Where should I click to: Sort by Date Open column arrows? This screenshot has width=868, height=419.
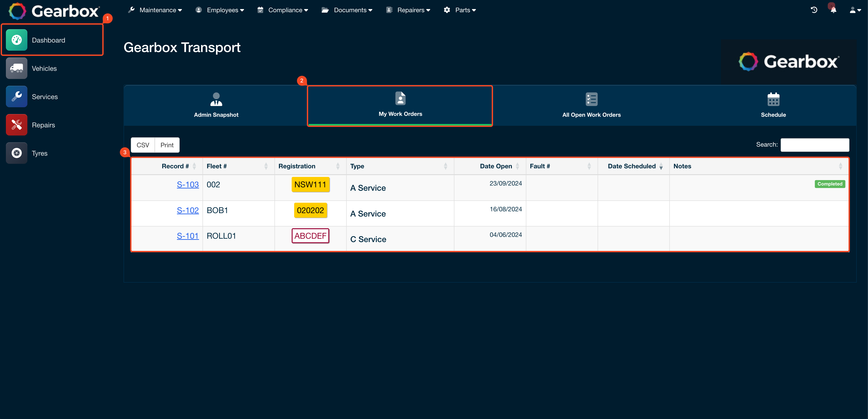pyautogui.click(x=517, y=166)
